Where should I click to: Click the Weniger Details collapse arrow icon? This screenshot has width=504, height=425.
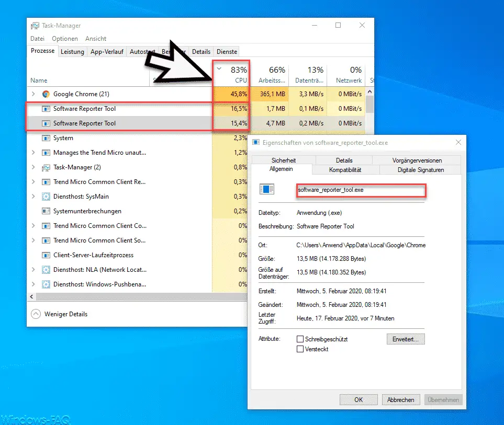click(36, 314)
